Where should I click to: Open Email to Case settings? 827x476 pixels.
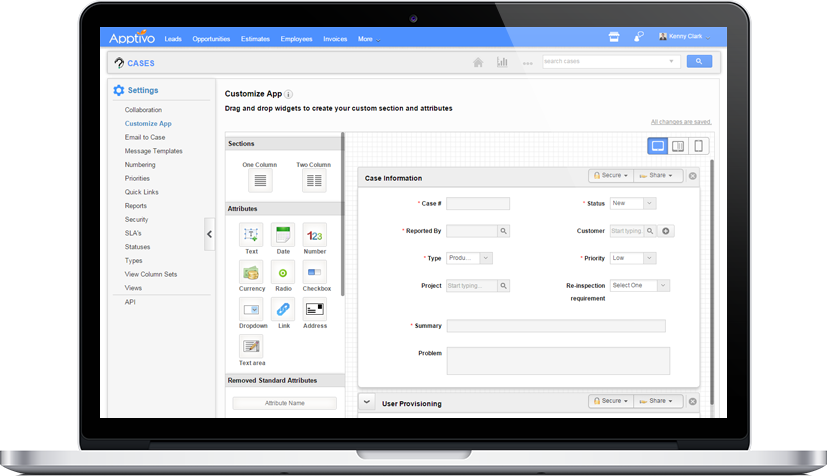(x=145, y=137)
